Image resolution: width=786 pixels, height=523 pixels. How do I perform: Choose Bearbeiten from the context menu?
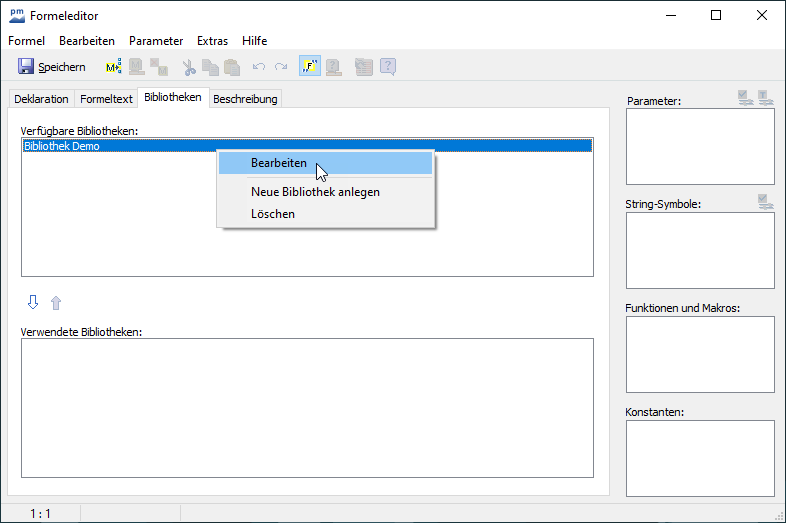tap(279, 164)
